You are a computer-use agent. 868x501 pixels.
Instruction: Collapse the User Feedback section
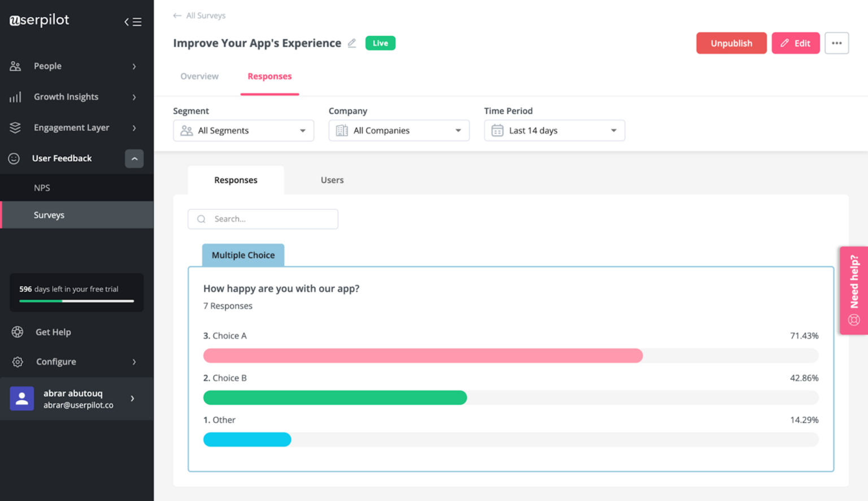pyautogui.click(x=134, y=158)
